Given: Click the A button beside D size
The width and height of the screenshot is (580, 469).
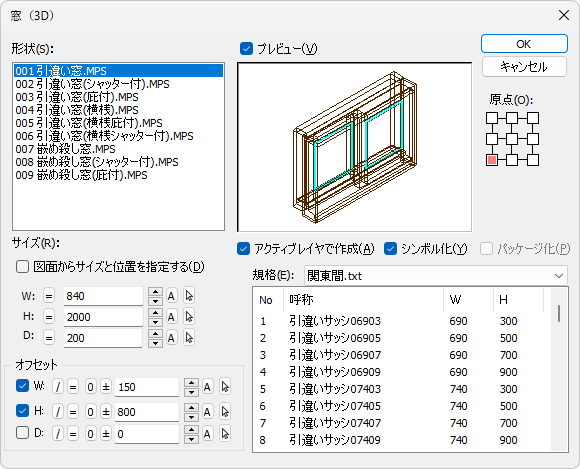Looking at the screenshot, I should coord(171,338).
